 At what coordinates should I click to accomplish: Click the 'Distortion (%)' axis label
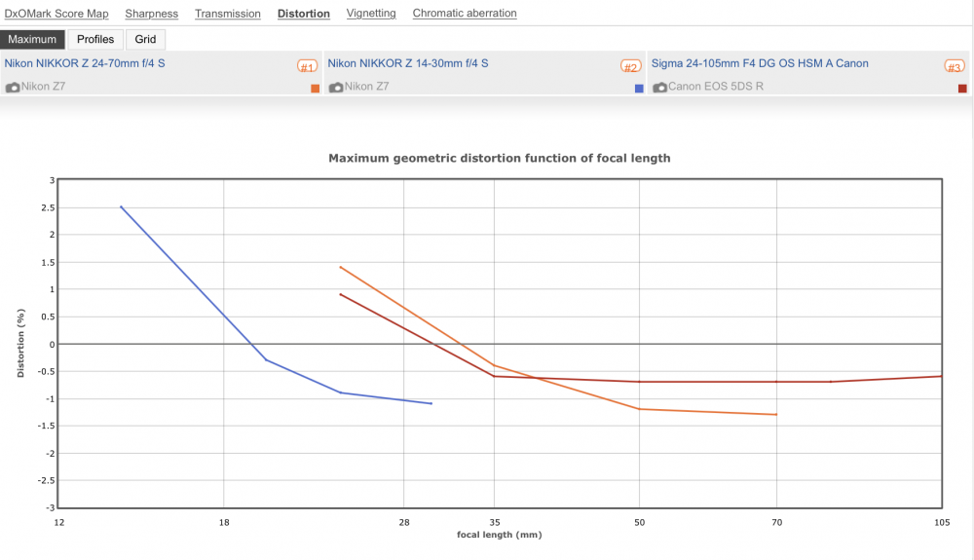click(x=20, y=344)
